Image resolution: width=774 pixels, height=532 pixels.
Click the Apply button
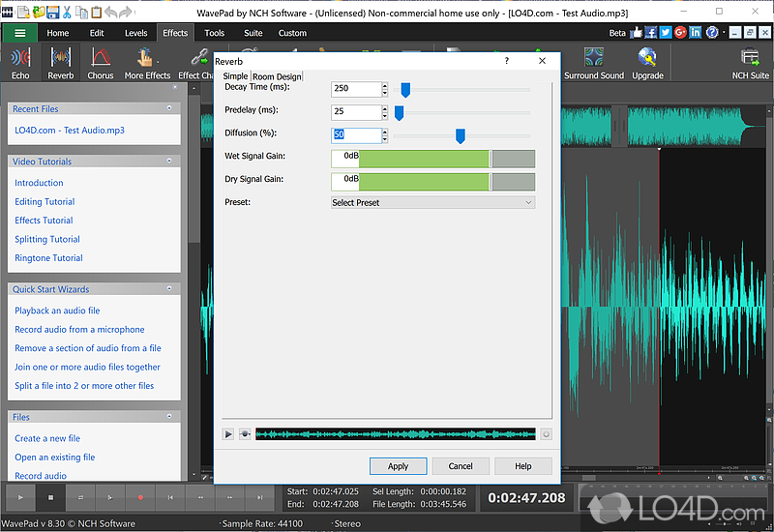tap(398, 465)
